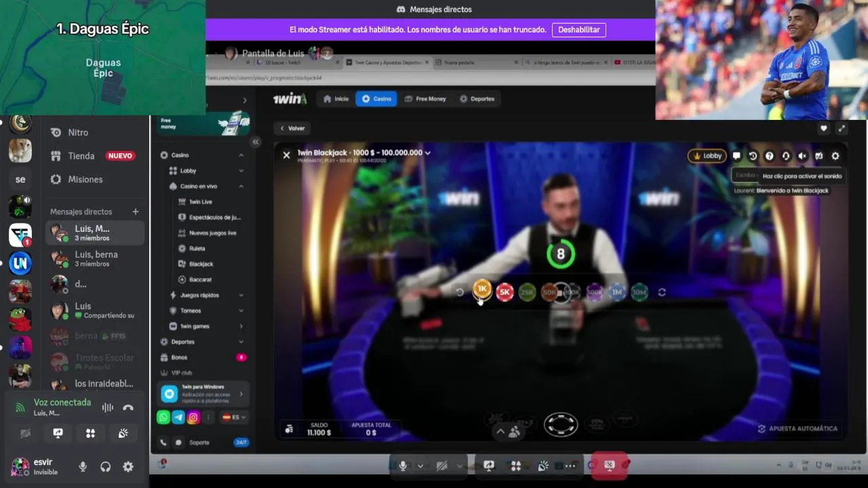
Task: Undo last bet arrow left of chips
Action: [x=460, y=292]
